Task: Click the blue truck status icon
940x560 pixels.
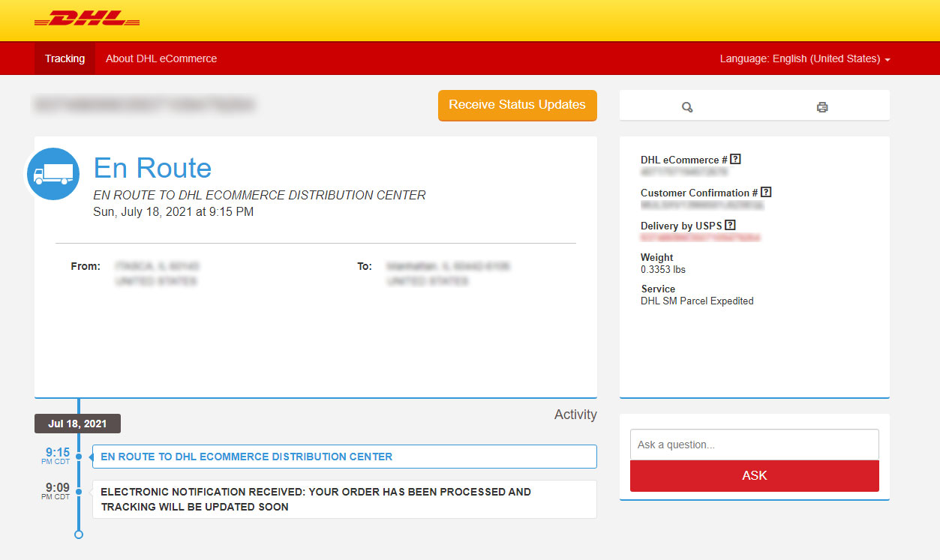Action: coord(53,174)
